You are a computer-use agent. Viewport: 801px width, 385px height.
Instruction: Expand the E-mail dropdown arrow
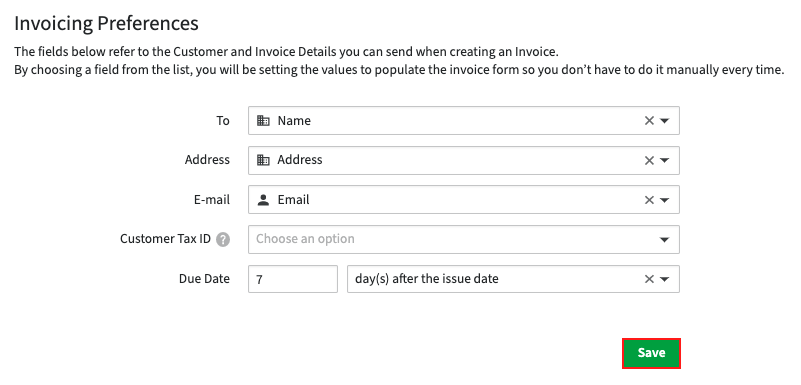pos(664,200)
